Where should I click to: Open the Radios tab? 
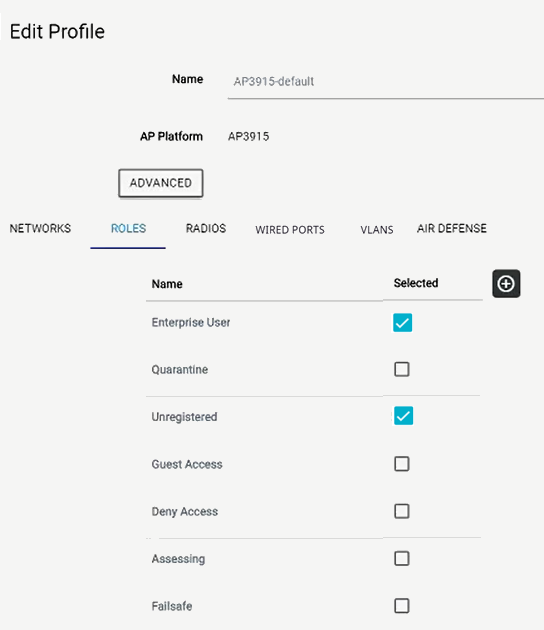click(206, 229)
